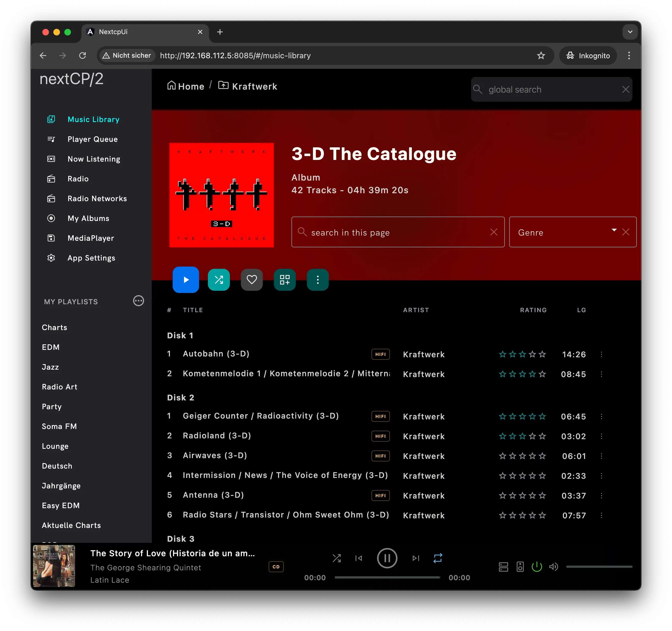Shuffle play the album with teal button

[219, 279]
